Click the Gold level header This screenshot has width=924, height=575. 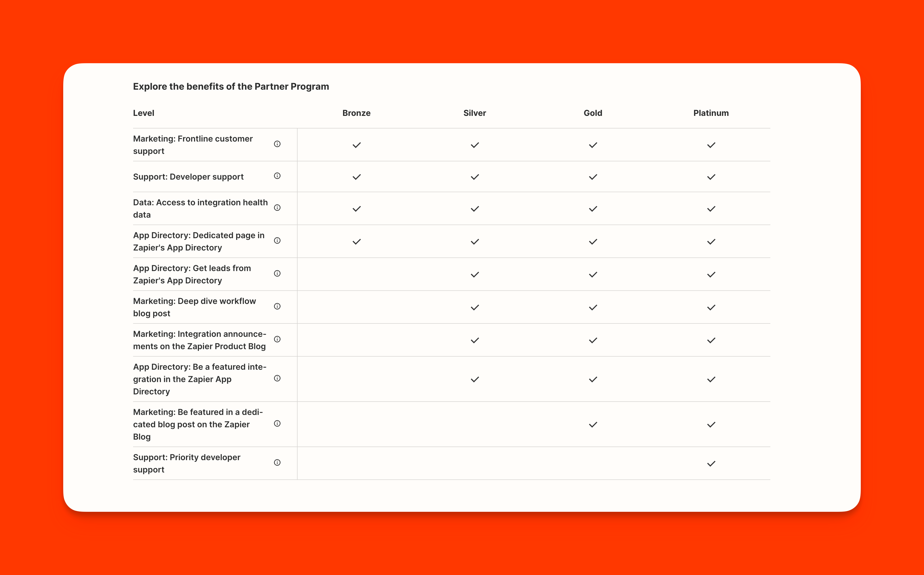593,113
